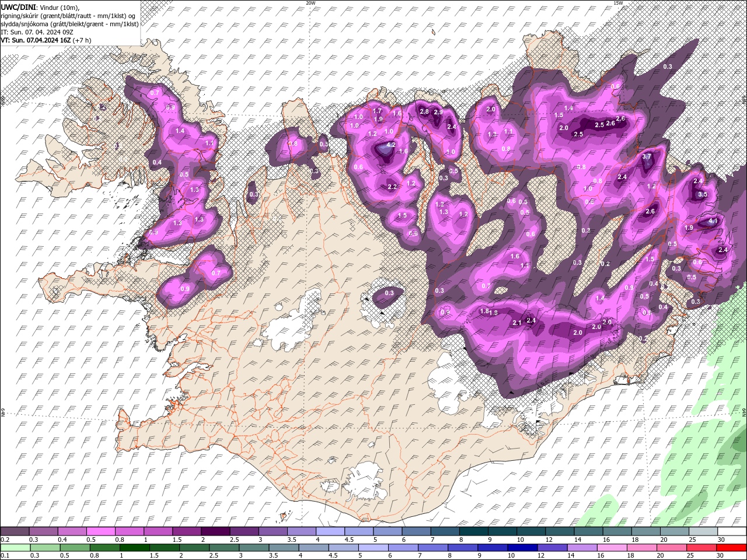747x560 pixels.
Task: Click the 20W longitude label
Action: pos(310,2)
